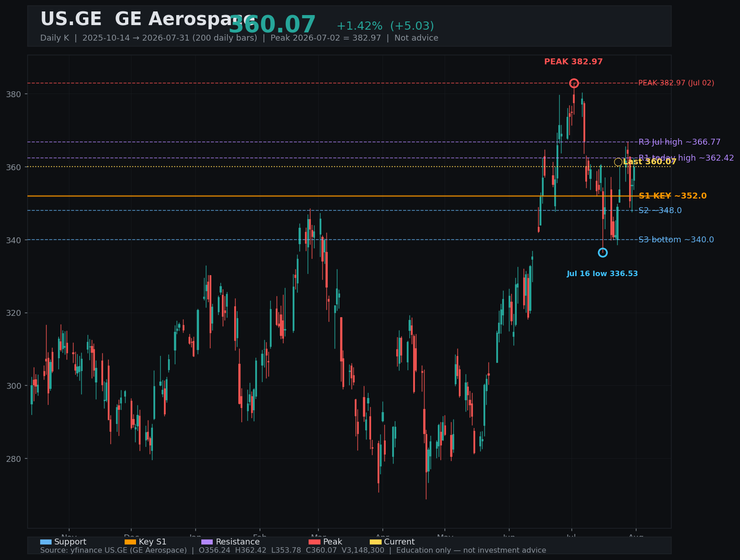Screen dimensions: 740x560
Task: Click the Jul 16 low 336.53 annotation
Action: pos(603,274)
